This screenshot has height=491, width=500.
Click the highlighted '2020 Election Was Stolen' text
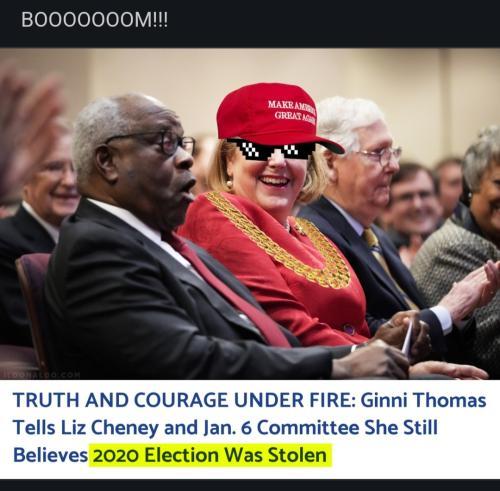(210, 455)
